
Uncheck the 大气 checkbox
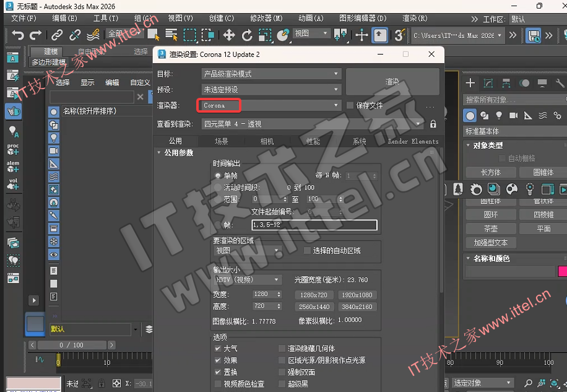pyautogui.click(x=218, y=349)
